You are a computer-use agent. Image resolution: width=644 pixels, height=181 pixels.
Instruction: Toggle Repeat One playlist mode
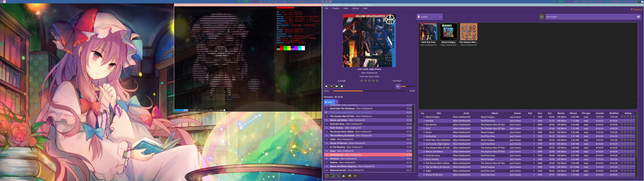click(x=327, y=176)
